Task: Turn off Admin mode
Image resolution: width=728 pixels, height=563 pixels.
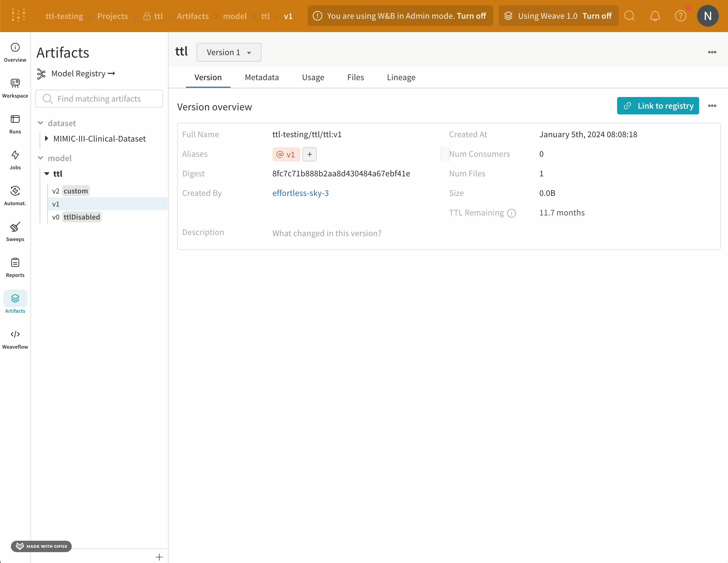Action: coord(471,16)
